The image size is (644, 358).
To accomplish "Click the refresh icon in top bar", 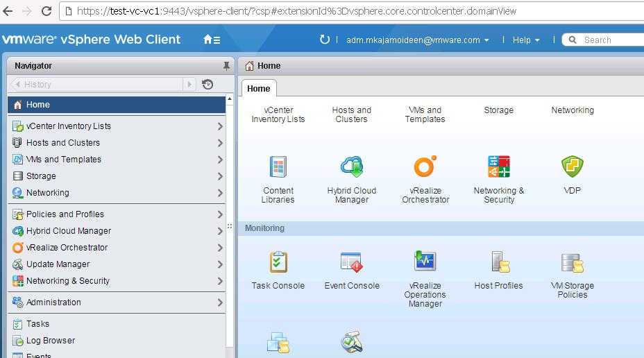I will (324, 40).
